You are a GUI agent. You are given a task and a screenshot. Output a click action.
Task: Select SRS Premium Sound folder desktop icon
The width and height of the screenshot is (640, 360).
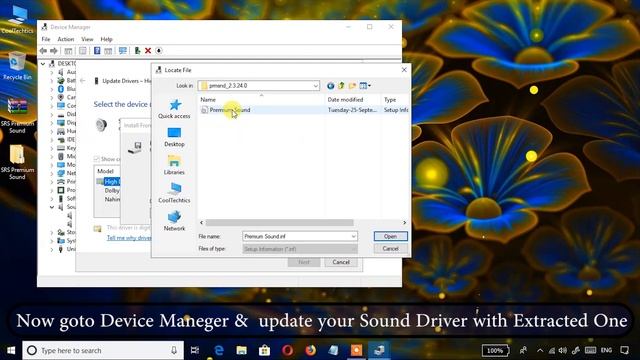[x=17, y=162]
